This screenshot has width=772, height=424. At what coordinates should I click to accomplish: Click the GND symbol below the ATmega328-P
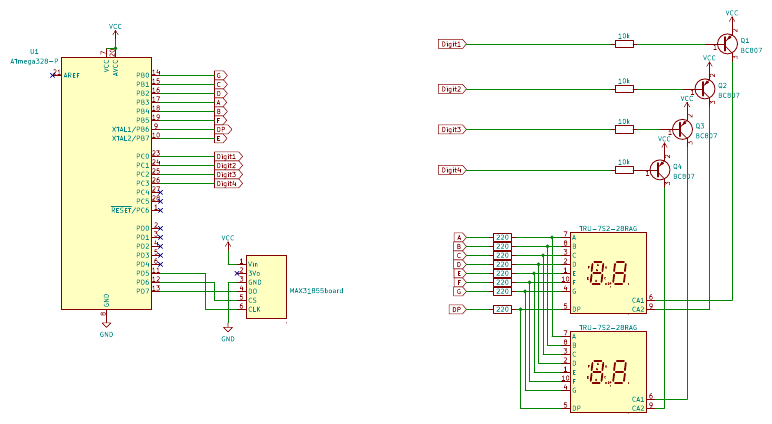point(106,327)
